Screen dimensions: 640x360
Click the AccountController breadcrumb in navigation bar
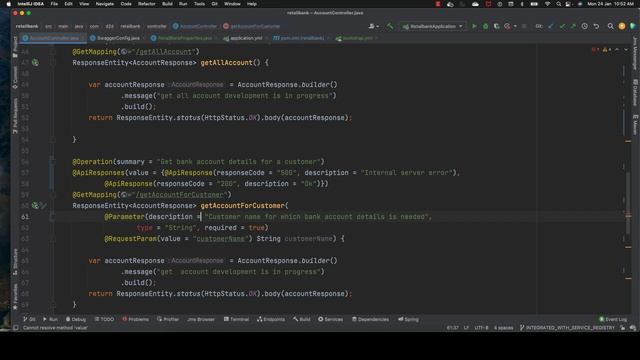click(x=195, y=26)
